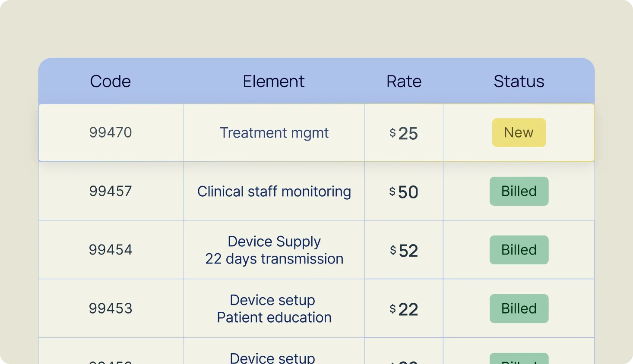Viewport: 633px width, 364px height.
Task: Click Billed badge for code 99457
Action: 519,191
